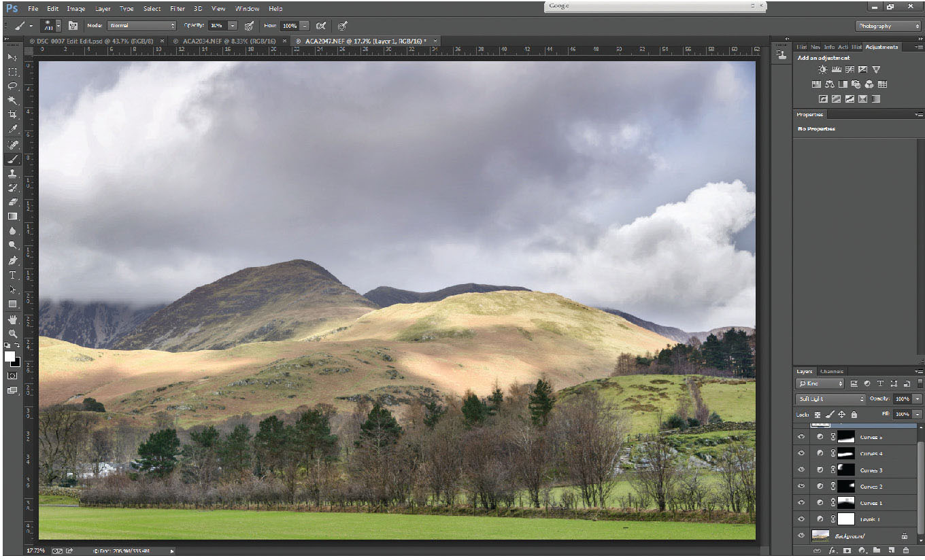Hide the Curves 1 layer
Viewport: 925px width, 560px height.
coord(801,503)
